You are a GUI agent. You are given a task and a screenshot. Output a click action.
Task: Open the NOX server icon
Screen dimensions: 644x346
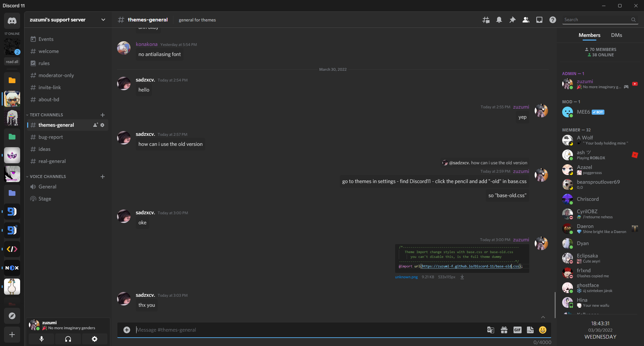pos(12,268)
